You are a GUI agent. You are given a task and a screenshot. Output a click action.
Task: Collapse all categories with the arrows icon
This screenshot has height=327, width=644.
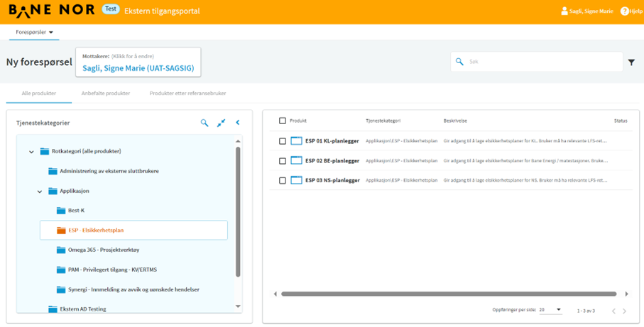(x=222, y=122)
